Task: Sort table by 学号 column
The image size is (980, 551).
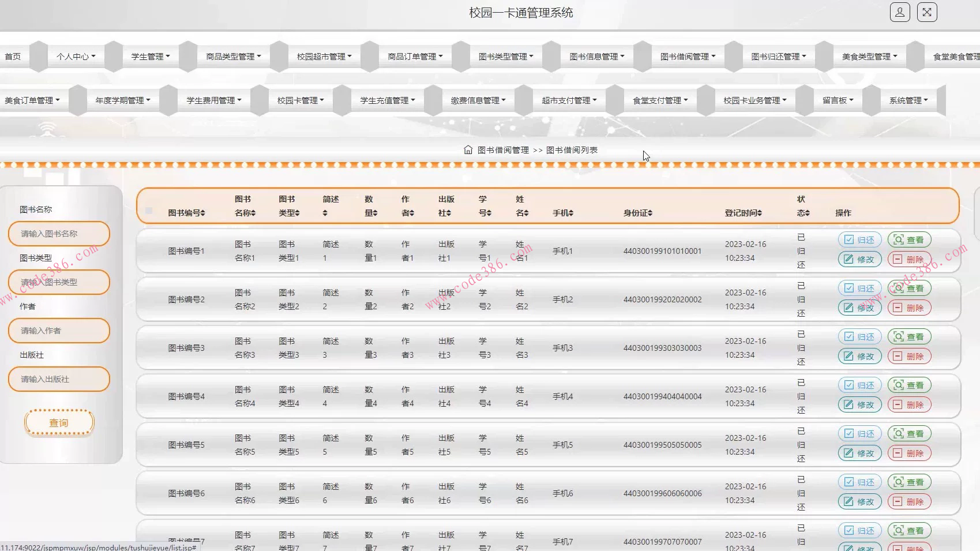Action: (x=485, y=206)
